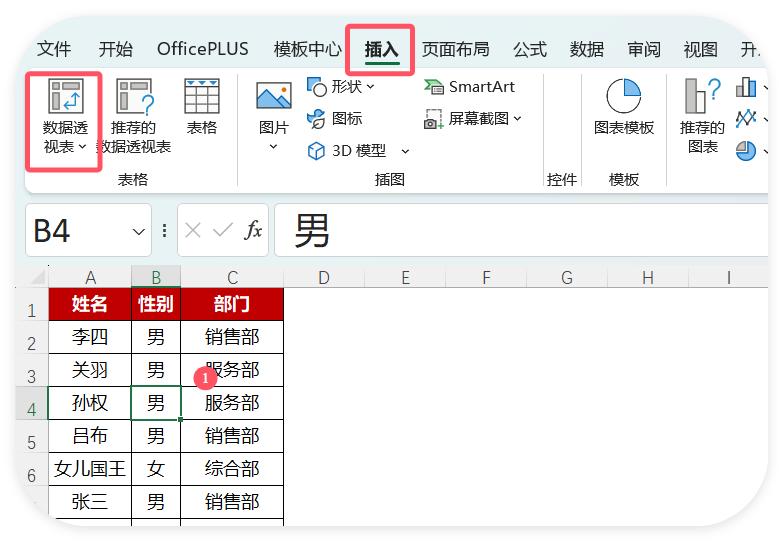
Task: Select the cell containing 关羽
Action: click(x=90, y=370)
